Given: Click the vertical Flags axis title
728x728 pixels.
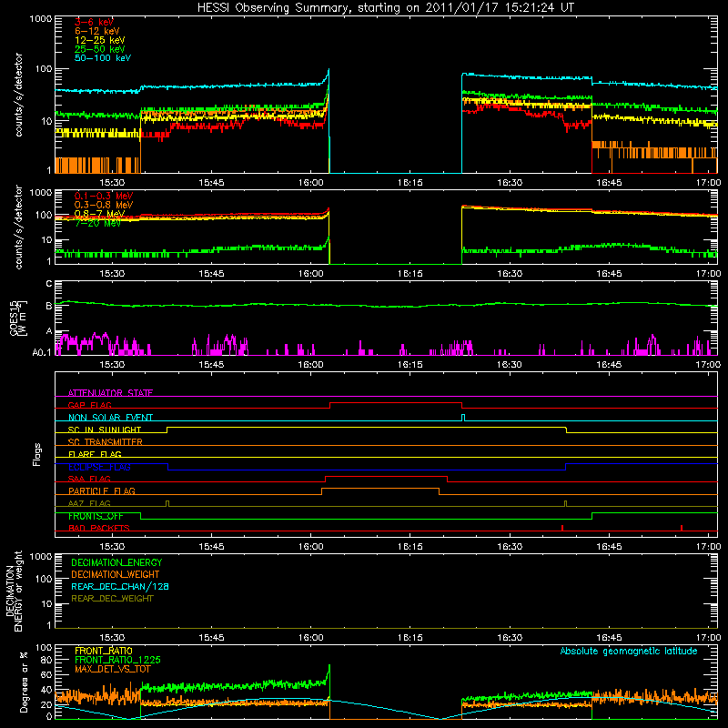Looking at the screenshot, I should pos(37,454).
